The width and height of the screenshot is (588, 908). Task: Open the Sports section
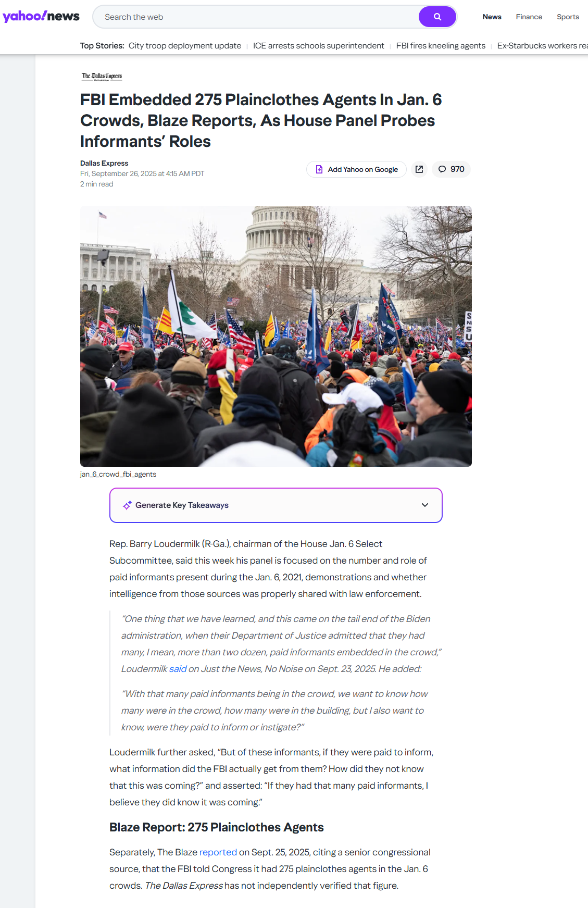click(568, 17)
